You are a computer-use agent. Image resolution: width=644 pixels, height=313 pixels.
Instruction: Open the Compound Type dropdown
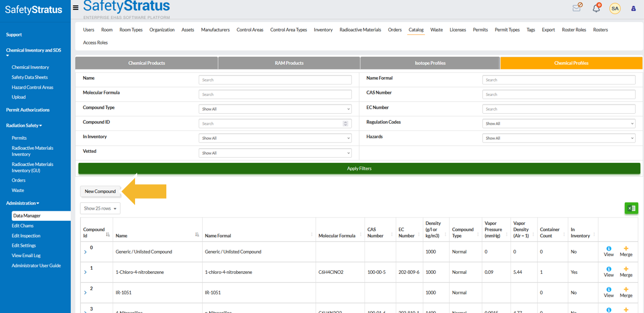275,109
